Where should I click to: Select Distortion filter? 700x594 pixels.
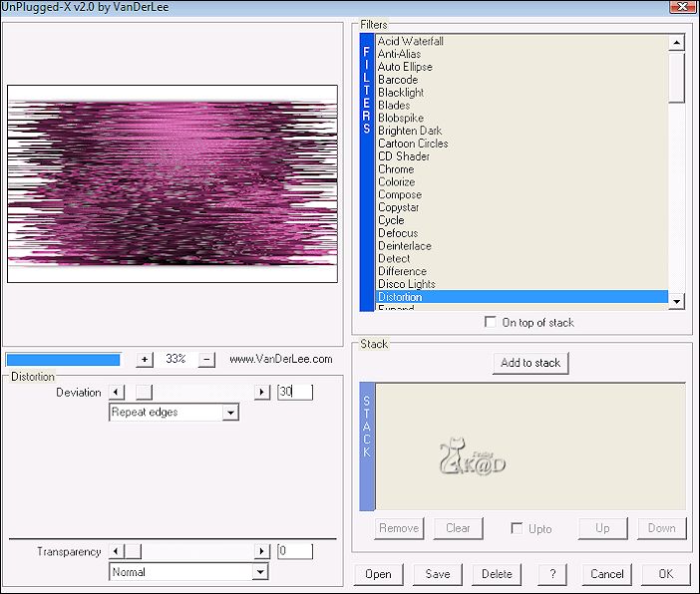click(522, 297)
